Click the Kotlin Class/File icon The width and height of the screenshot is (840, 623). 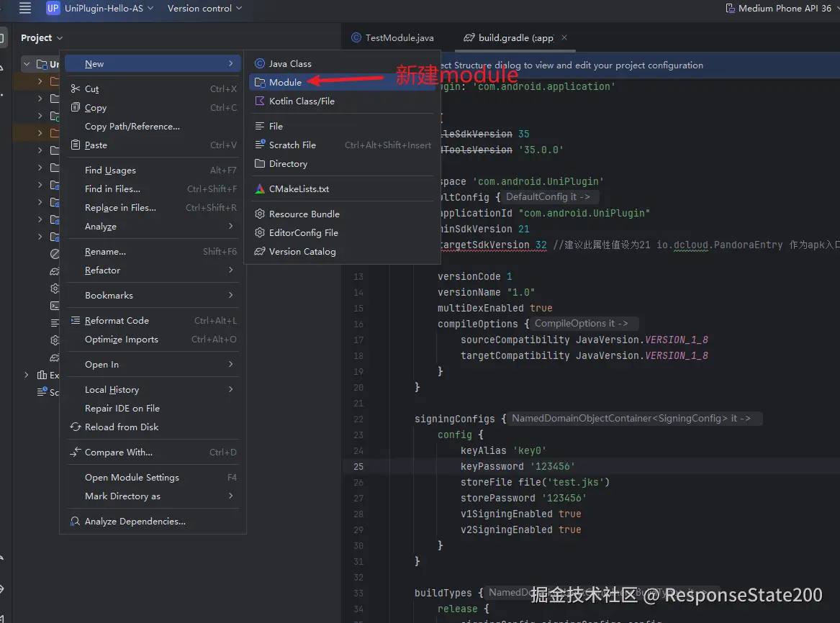260,101
